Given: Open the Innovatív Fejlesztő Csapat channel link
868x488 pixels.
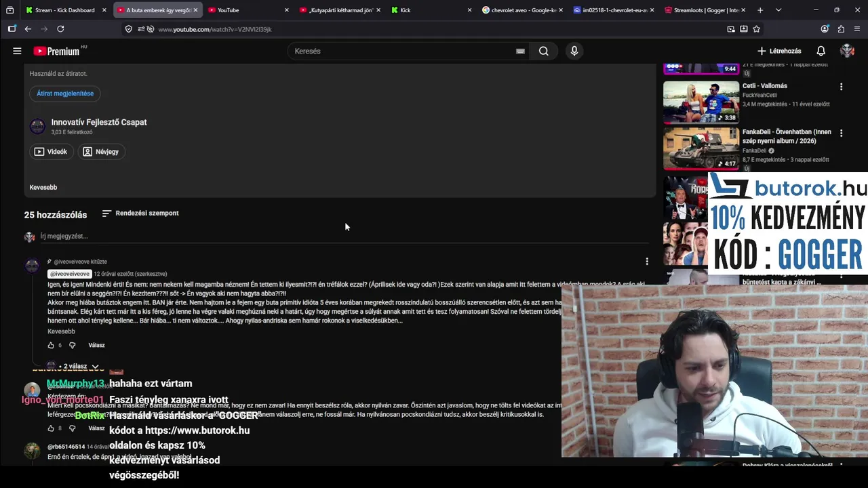Looking at the screenshot, I should [x=99, y=122].
